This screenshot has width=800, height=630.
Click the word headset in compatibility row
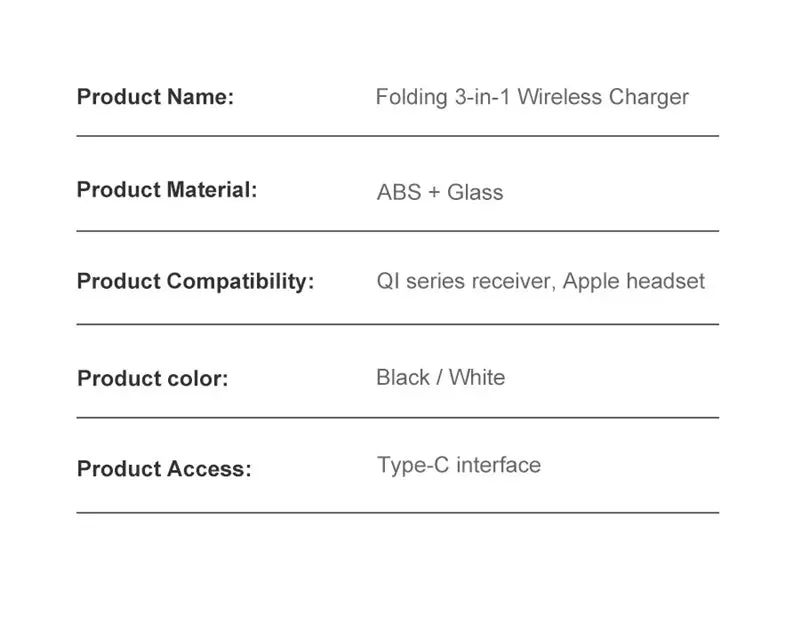665,281
